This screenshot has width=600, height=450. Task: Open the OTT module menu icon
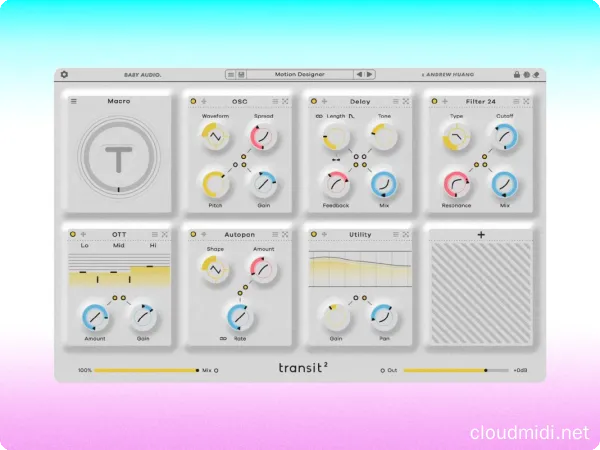155,234
